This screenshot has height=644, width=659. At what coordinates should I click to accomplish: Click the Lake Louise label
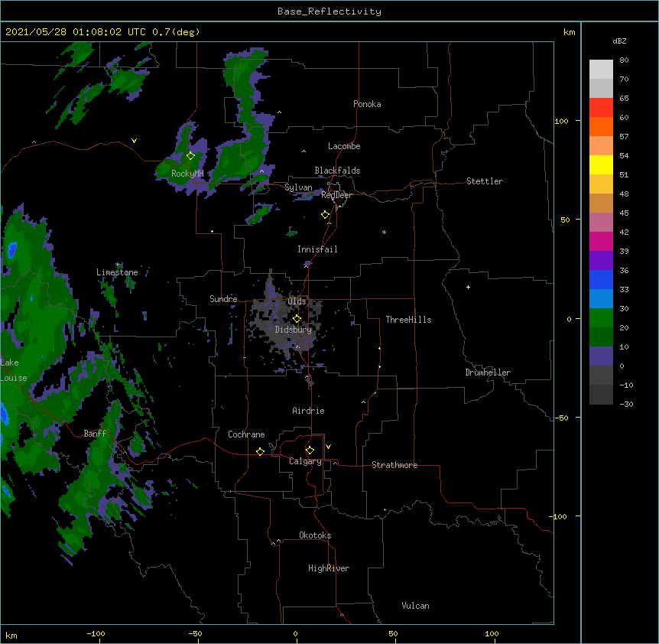pos(14,370)
